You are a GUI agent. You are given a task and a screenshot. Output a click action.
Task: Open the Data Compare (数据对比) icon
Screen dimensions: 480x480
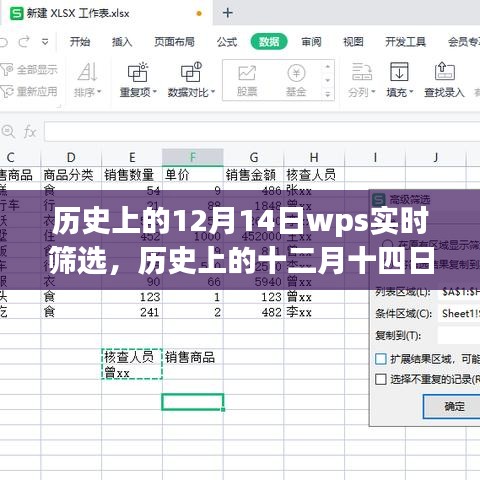coord(191,72)
